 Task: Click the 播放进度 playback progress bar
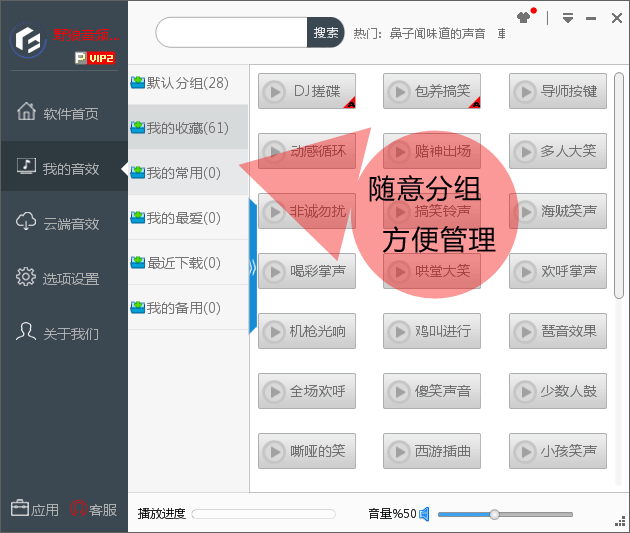[264, 514]
